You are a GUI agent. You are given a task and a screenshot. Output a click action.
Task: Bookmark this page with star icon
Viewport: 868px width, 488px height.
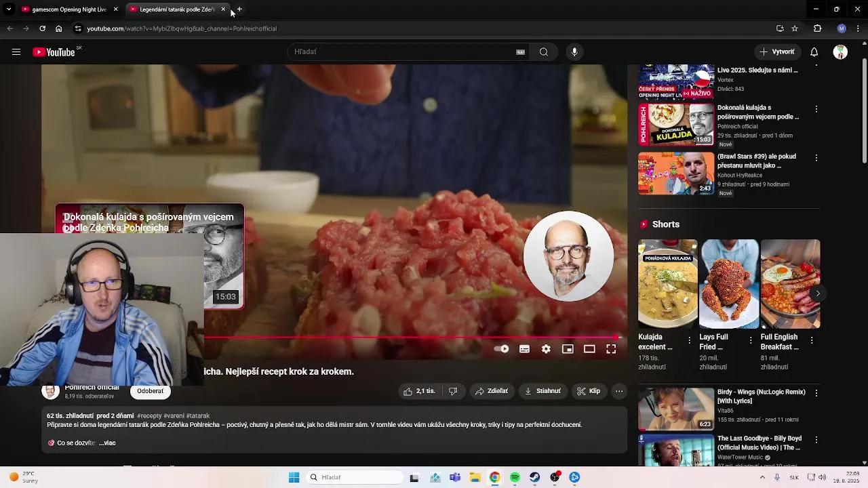(795, 28)
